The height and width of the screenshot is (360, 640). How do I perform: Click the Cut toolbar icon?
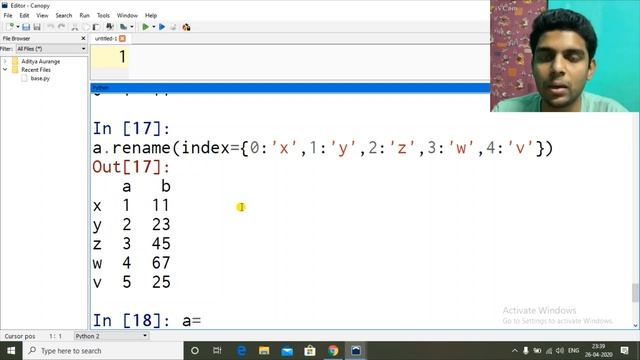click(x=75, y=27)
